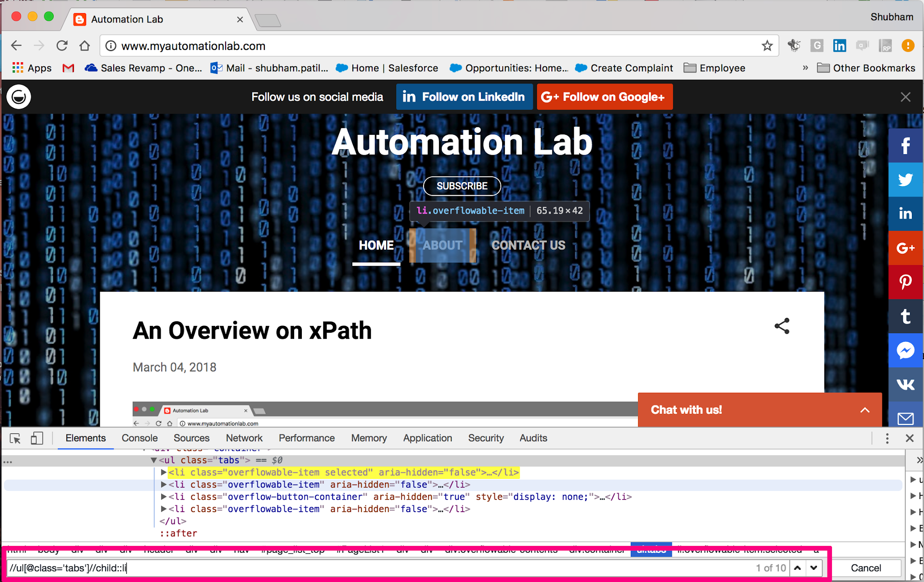Open the DevTools three-dot menu
The height and width of the screenshot is (582, 924).
click(x=887, y=438)
